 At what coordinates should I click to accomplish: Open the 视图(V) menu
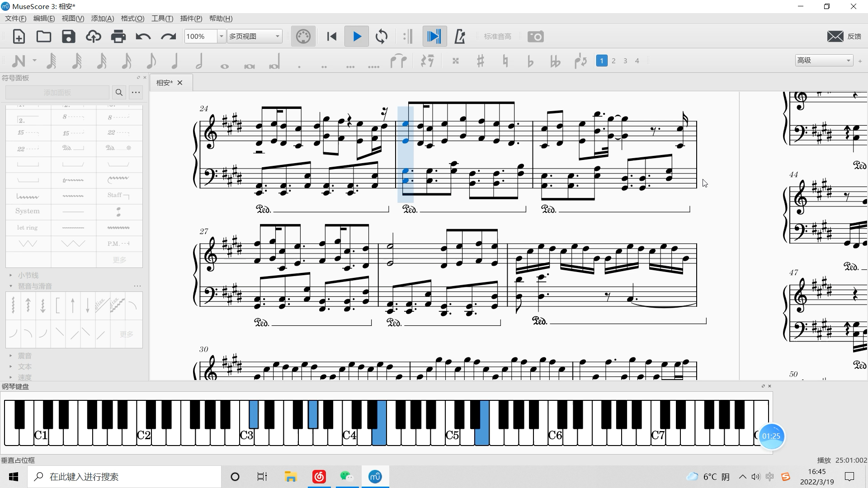73,19
